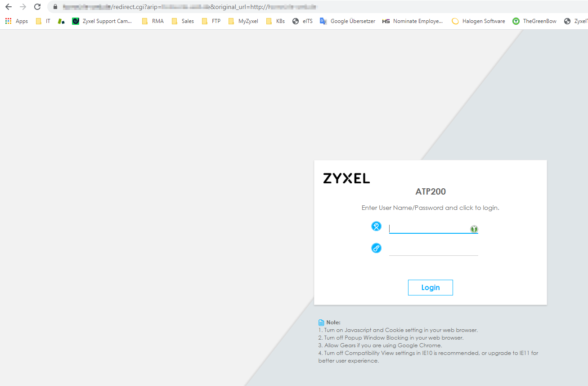Click the padlock icon in address bar
Image resolution: width=588 pixels, height=386 pixels.
pyautogui.click(x=55, y=7)
